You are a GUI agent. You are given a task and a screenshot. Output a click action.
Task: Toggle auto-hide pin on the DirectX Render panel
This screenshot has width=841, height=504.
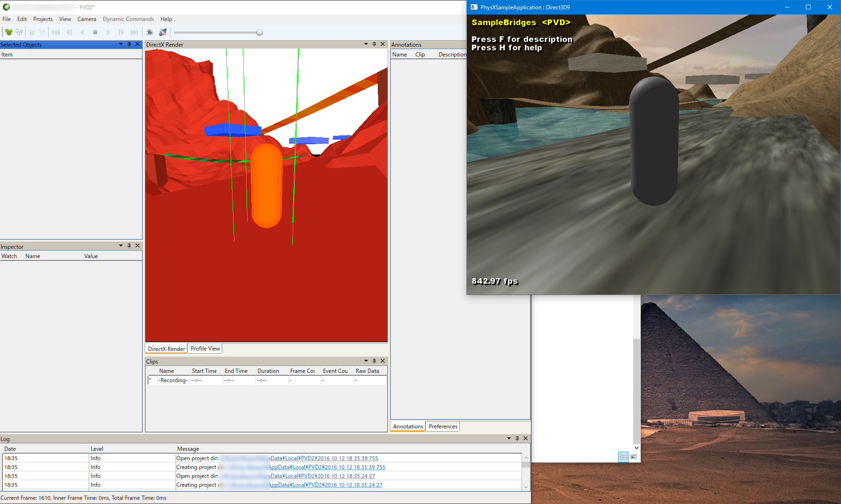374,44
